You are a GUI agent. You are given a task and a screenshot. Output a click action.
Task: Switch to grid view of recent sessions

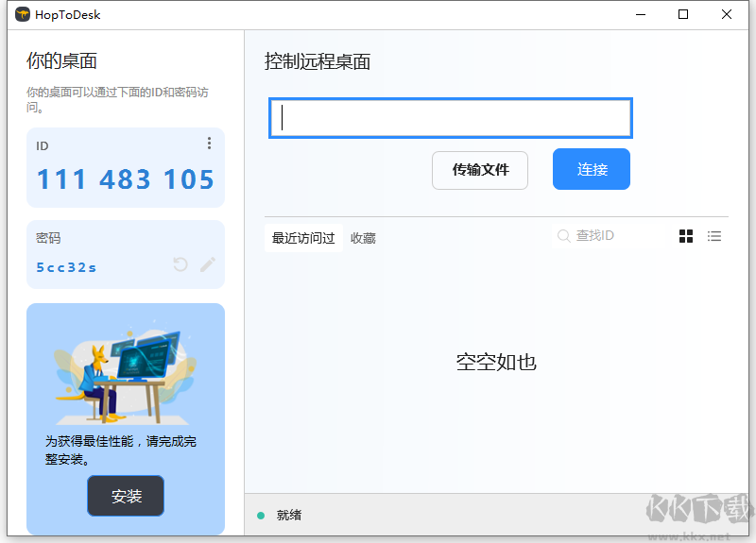pos(686,236)
